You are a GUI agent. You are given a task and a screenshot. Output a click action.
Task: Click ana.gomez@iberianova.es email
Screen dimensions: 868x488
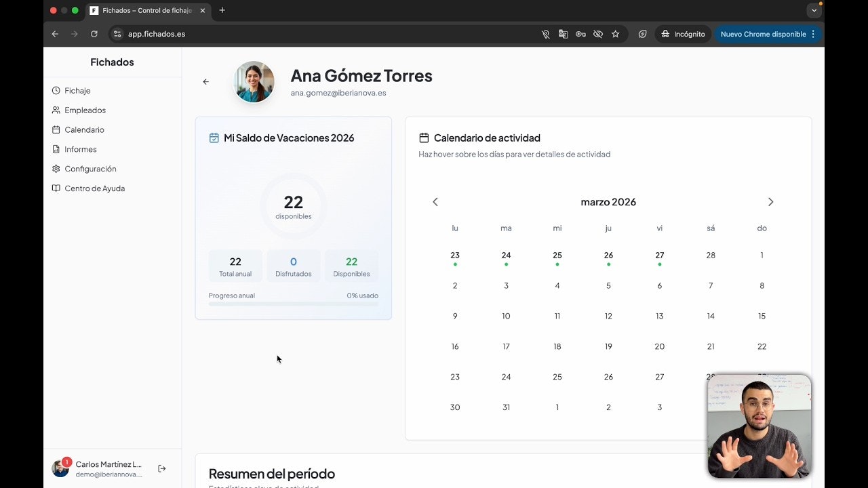338,93
